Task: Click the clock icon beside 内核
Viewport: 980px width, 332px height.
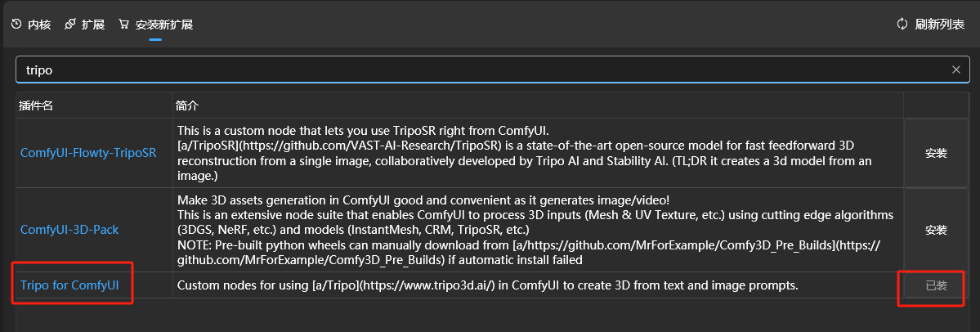Action: click(17, 25)
